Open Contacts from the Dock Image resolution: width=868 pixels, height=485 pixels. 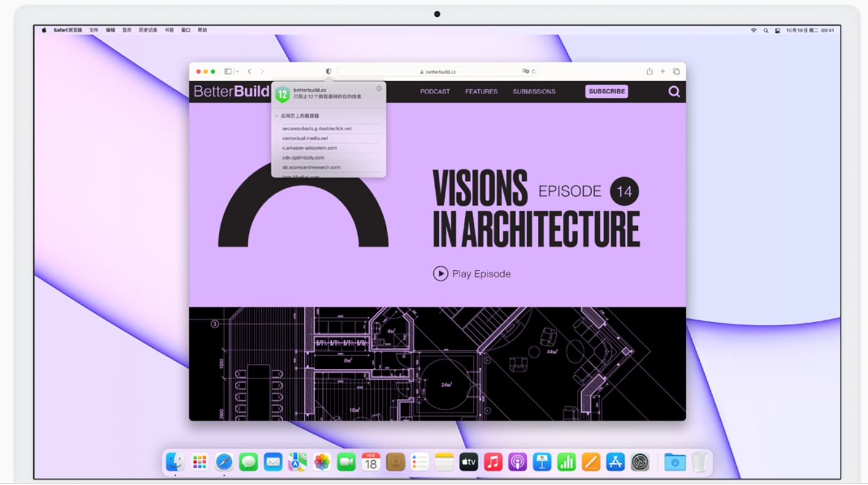point(395,462)
